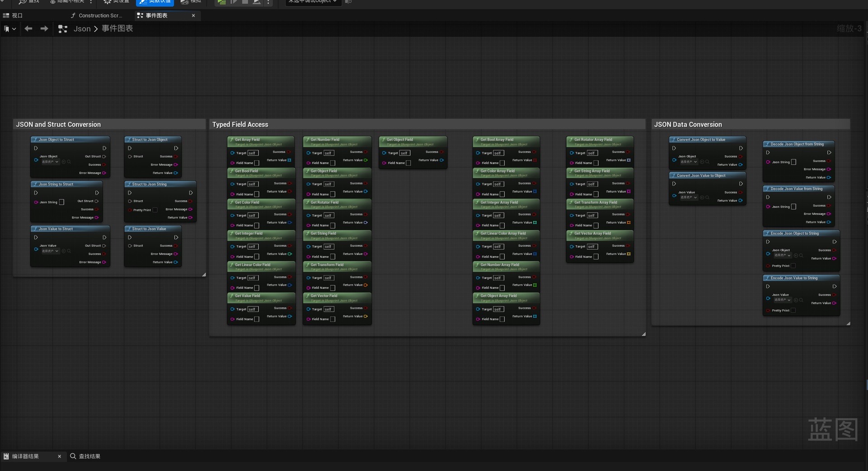Open asset dropdown on Json Value to Struct node
Screen dimensions: 868x471
point(50,251)
